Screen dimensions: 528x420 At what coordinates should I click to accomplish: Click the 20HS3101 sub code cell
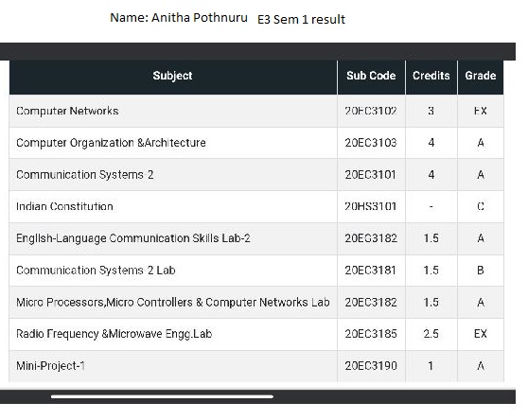(x=371, y=206)
